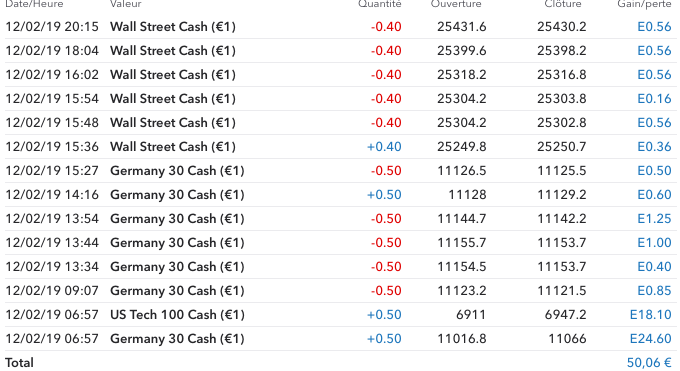The image size is (680, 371).
Task: Open the E24.60 gain Germany 30 trade
Action: [x=340, y=338]
